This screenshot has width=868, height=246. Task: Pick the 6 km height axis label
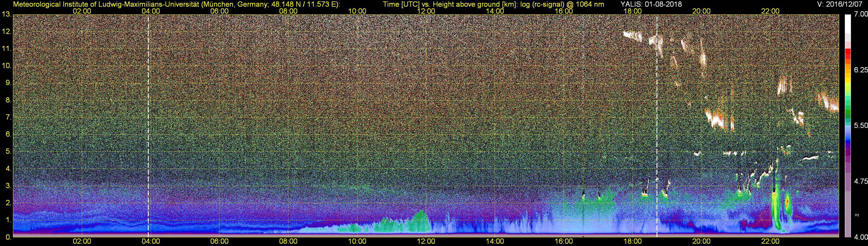pyautogui.click(x=8, y=135)
